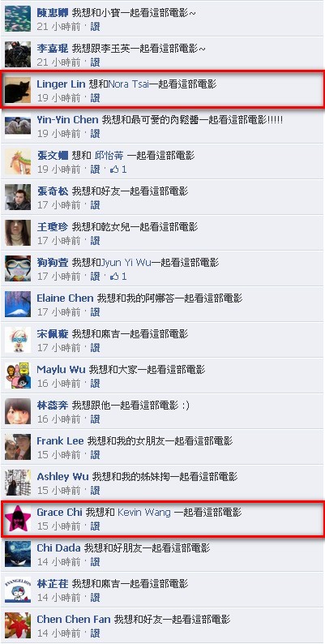The height and width of the screenshot is (644, 325).
Task: Open Kevin Wang's tagged profile link
Action: [x=144, y=513]
